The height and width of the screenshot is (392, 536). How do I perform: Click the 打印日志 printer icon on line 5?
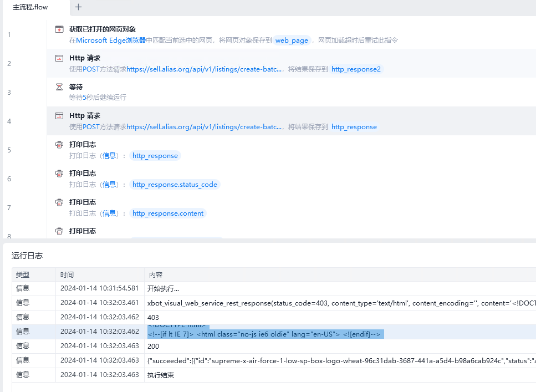[59, 145]
